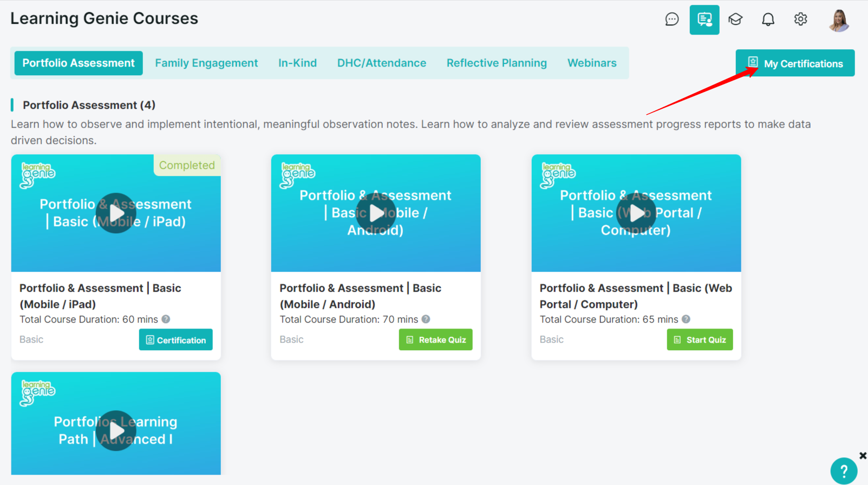This screenshot has height=485, width=868.
Task: Click the Learning Genie logo on the Android course thumbnail
Action: coord(298,175)
